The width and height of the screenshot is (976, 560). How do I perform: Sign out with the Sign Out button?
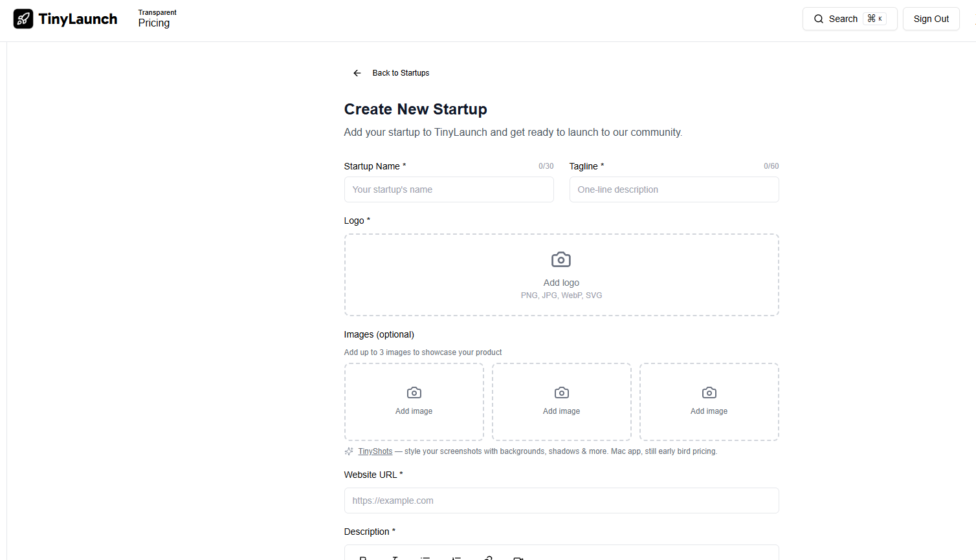[931, 19]
